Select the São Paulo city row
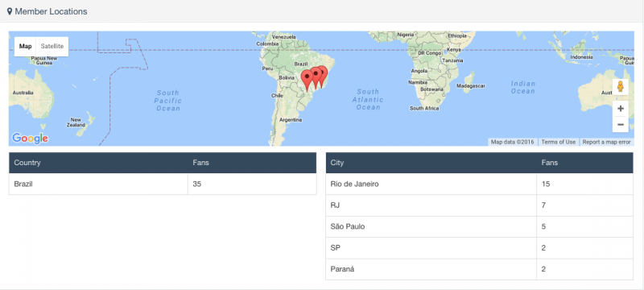The width and height of the screenshot is (644, 290). tap(479, 226)
